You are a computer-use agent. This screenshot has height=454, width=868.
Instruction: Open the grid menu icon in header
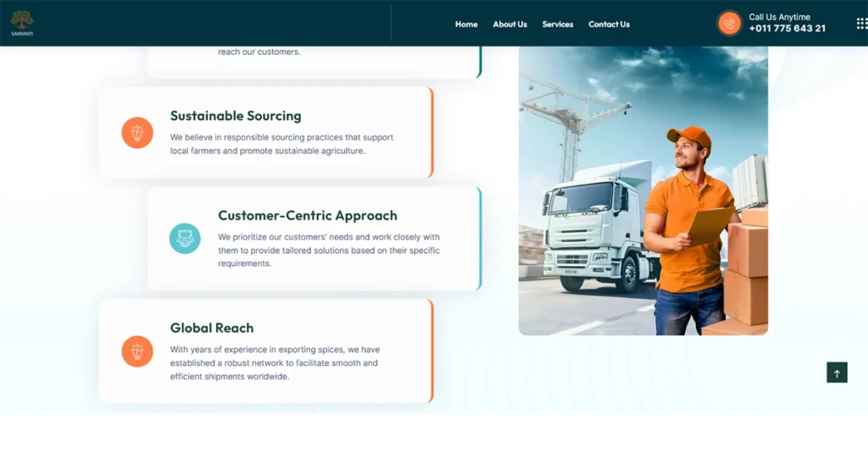pos(862,23)
